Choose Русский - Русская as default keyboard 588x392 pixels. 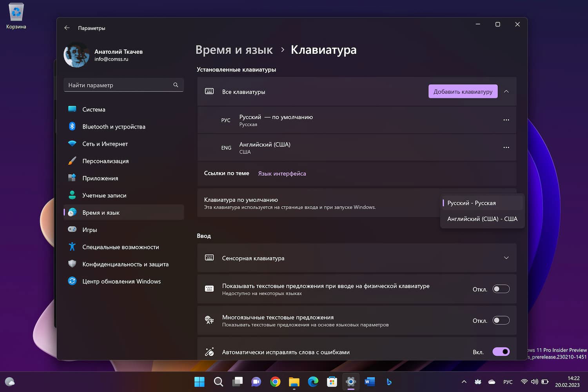[x=482, y=203]
